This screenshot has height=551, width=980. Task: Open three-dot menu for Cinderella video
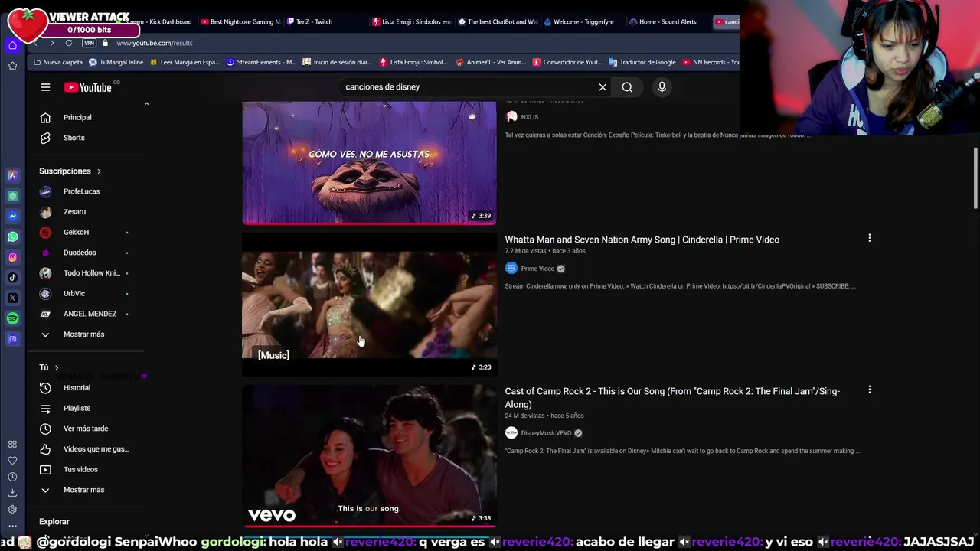tap(869, 239)
